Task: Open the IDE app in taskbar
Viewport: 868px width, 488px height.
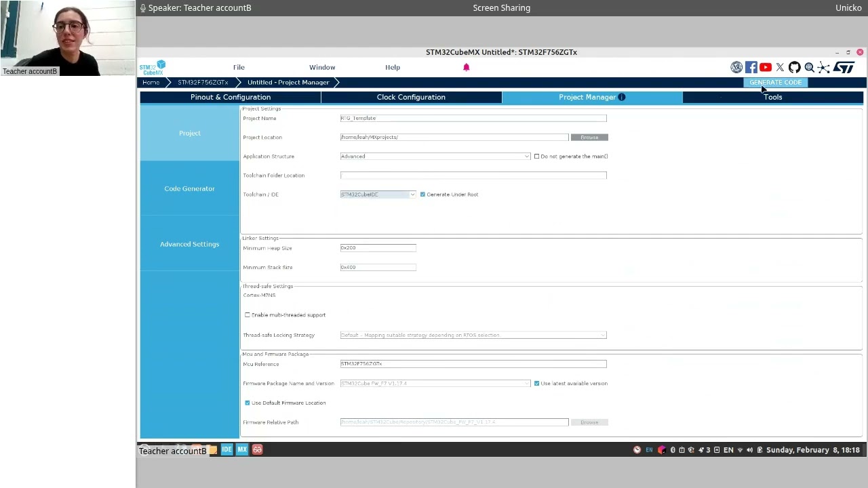Action: tap(226, 449)
